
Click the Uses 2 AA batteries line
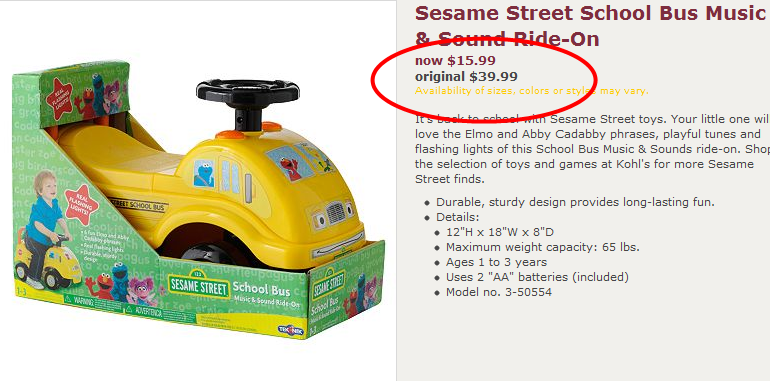point(537,277)
